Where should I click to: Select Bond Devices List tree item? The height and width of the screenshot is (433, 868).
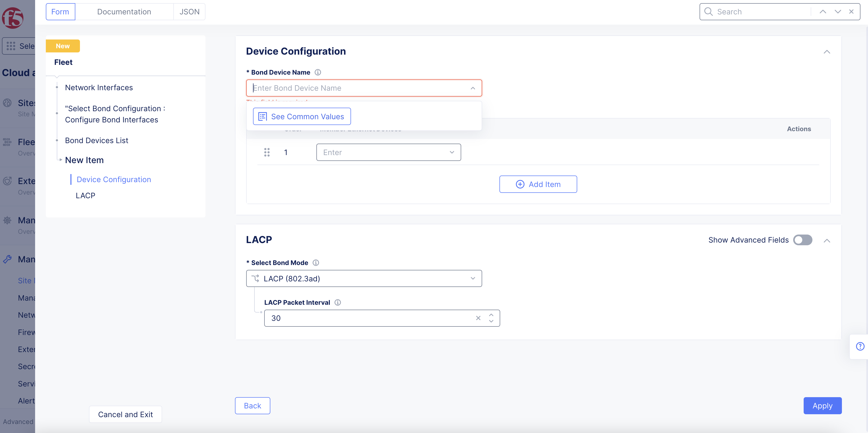point(96,140)
